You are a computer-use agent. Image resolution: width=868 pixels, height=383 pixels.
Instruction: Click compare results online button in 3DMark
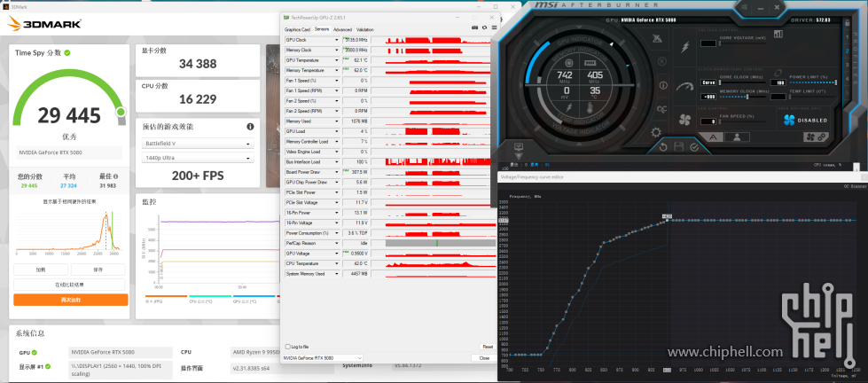tap(69, 285)
